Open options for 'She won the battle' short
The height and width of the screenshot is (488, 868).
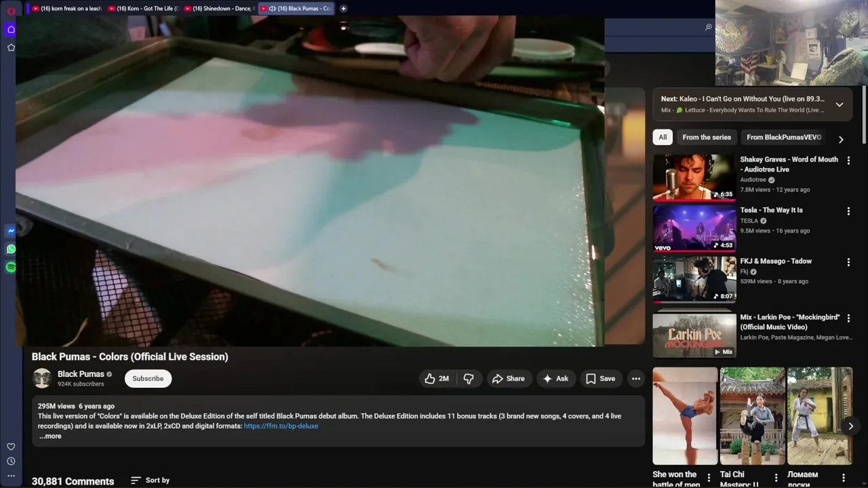[x=709, y=478]
